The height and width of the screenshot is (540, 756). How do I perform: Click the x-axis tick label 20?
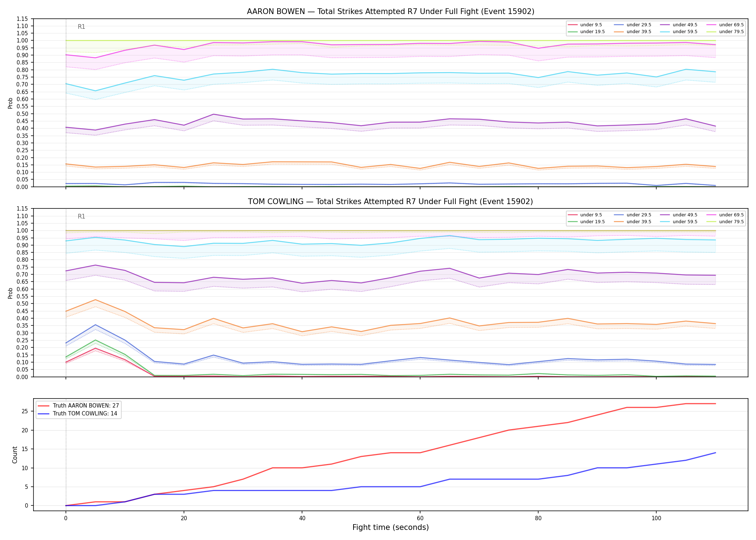pyautogui.click(x=184, y=518)
